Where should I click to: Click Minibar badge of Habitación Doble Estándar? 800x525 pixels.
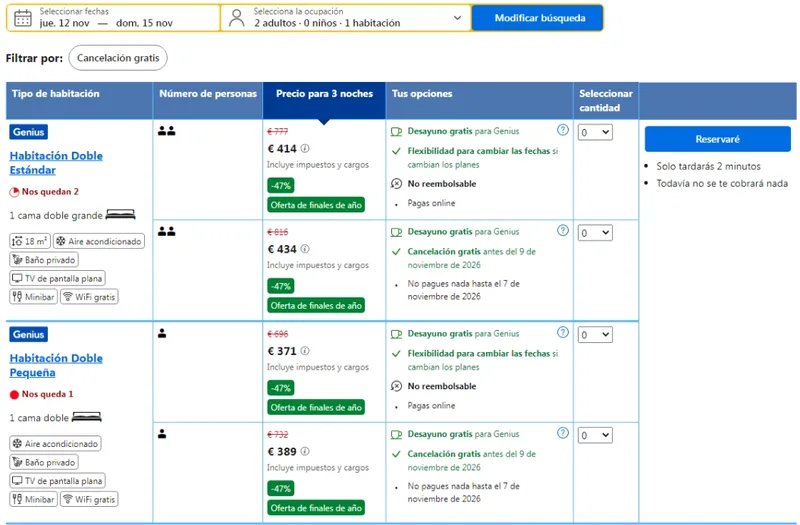[x=34, y=297]
